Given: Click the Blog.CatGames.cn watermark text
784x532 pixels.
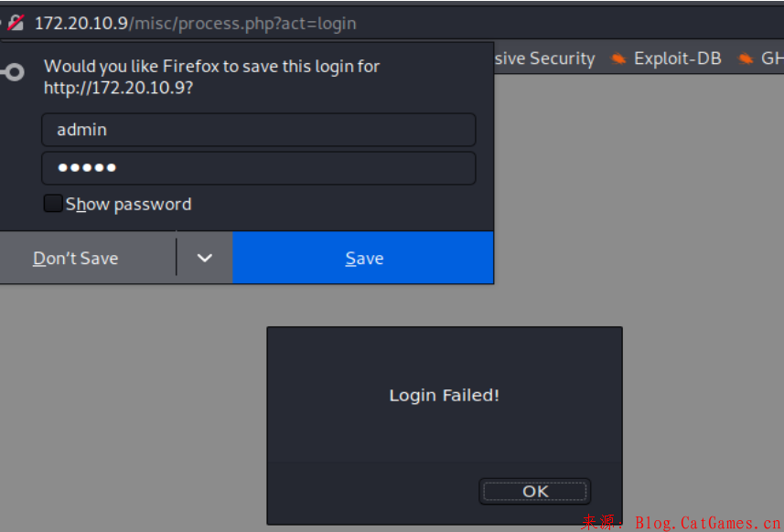Looking at the screenshot, I should [x=703, y=523].
